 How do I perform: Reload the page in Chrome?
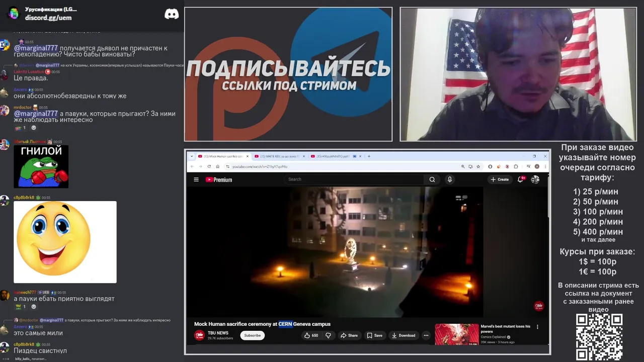209,166
